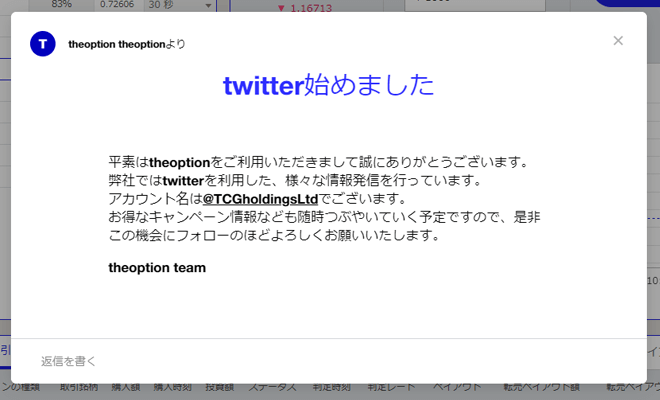Image resolution: width=660 pixels, height=400 pixels.
Task: Click the reply input field
Action: click(329, 361)
